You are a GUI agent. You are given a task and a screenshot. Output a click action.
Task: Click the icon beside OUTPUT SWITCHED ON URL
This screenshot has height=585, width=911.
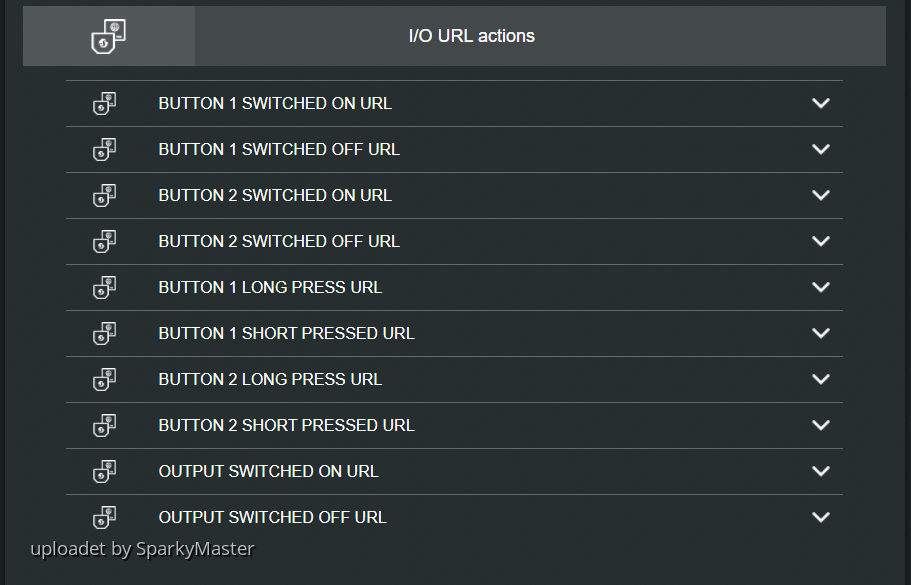[105, 471]
